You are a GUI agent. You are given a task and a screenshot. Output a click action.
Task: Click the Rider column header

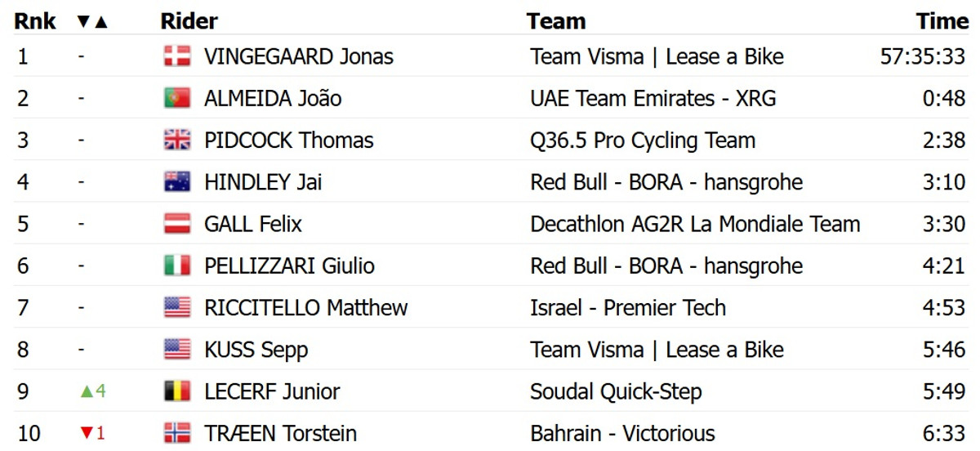click(189, 21)
